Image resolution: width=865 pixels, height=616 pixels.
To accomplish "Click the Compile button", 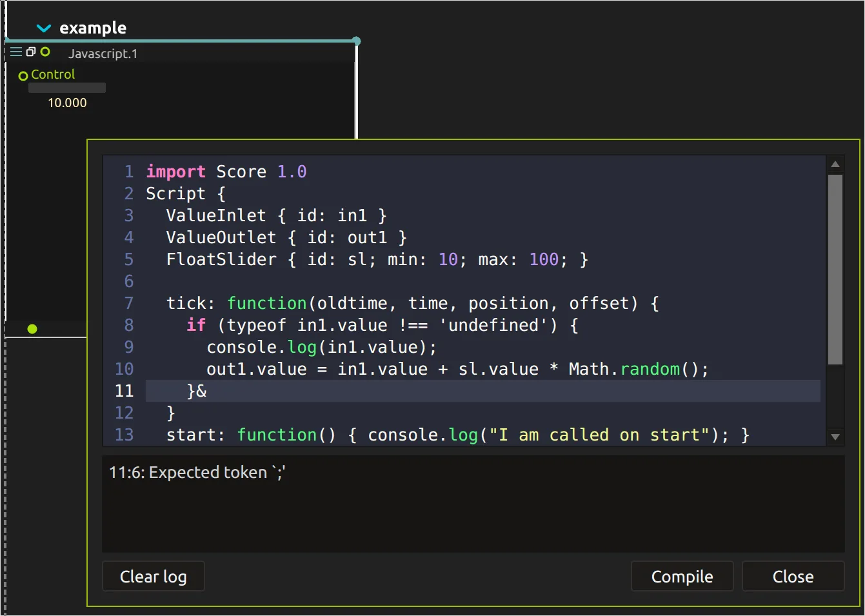I will point(682,577).
